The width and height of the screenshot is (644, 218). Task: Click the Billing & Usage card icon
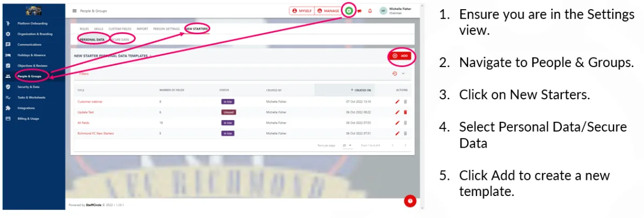click(x=8, y=119)
